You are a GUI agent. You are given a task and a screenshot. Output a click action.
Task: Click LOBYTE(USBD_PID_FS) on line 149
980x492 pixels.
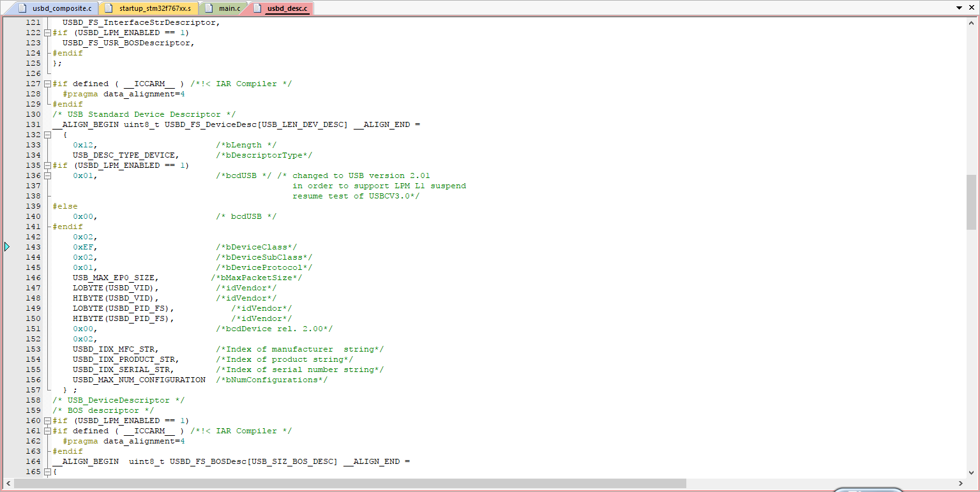pos(121,308)
